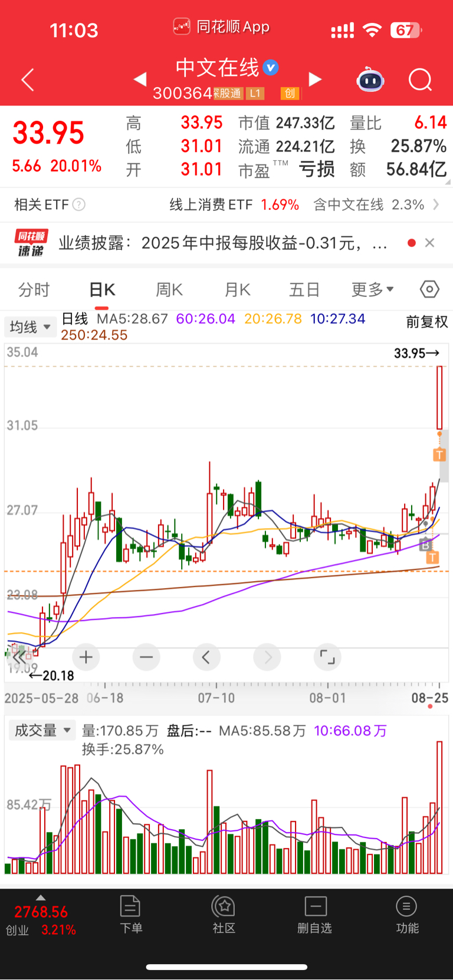The height and width of the screenshot is (980, 453).
Task: Tap the latest red candlestick
Action: point(439,398)
